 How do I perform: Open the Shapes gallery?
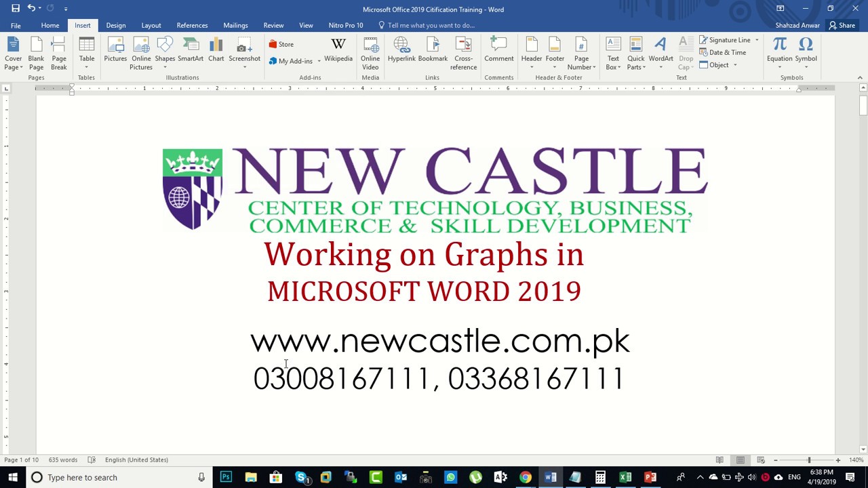click(165, 54)
